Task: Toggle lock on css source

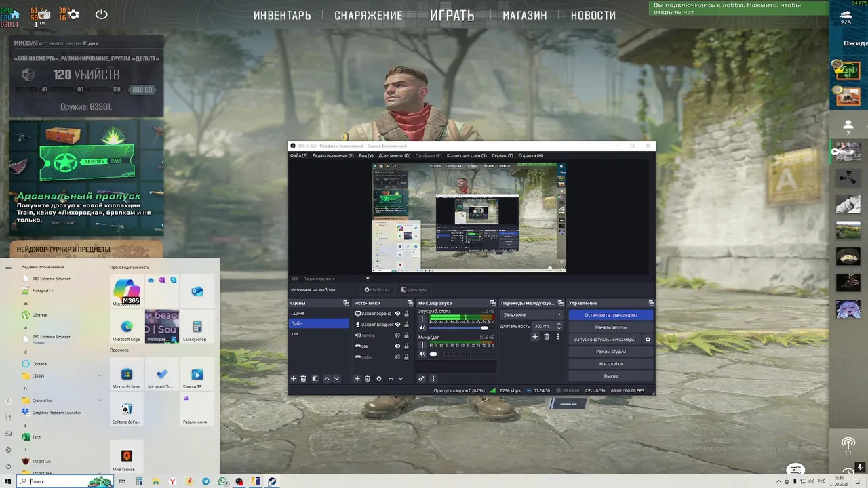Action: 407,346
